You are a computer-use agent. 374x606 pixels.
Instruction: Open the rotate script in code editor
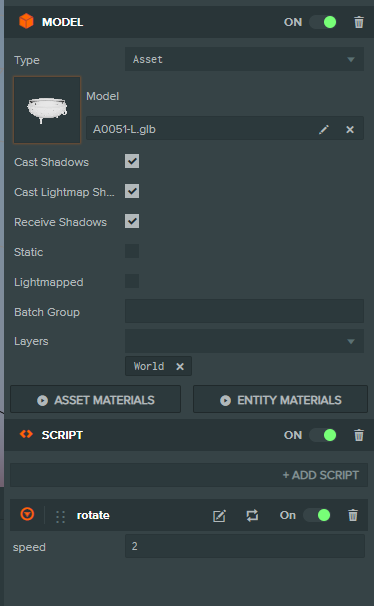click(x=219, y=516)
